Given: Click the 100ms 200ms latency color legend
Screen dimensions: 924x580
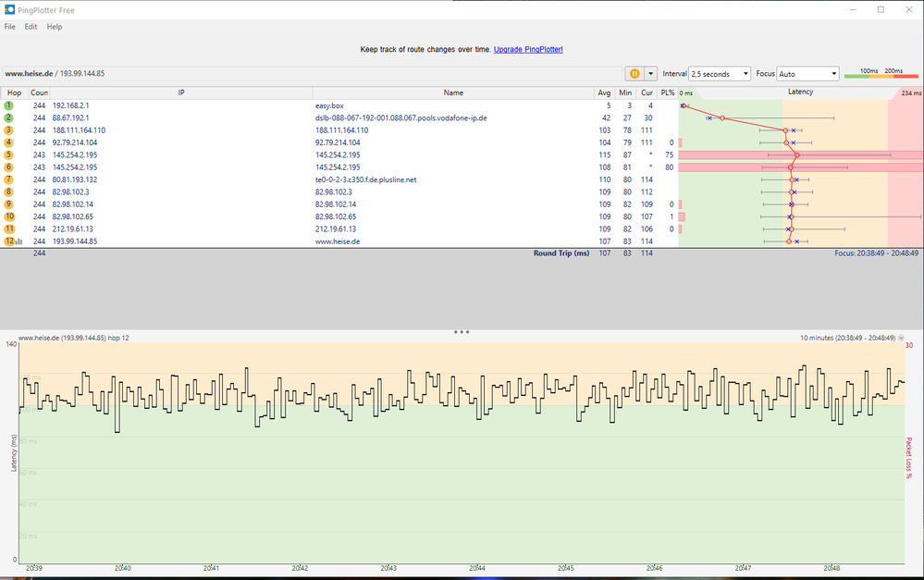Looking at the screenshot, I should [x=881, y=74].
